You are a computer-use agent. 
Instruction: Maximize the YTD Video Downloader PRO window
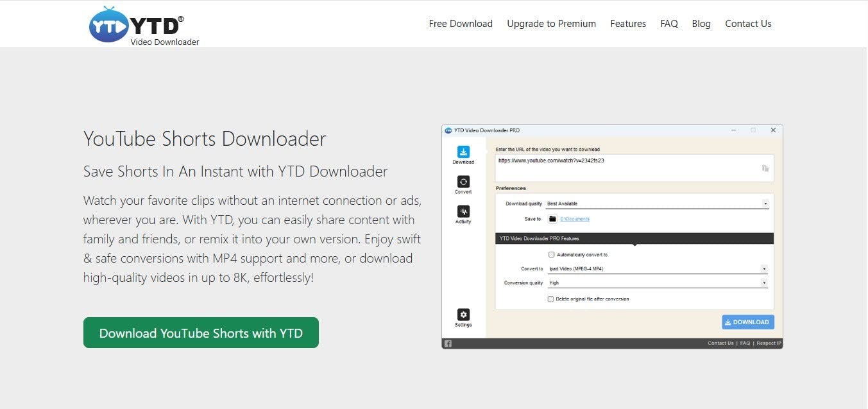[753, 130]
